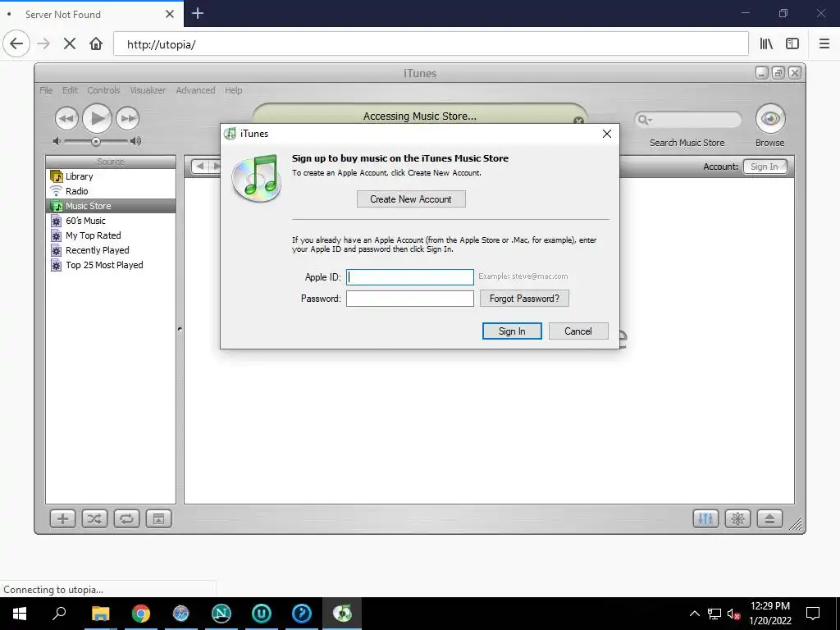The image size is (840, 630).
Task: Click the store back navigation arrow
Action: (x=200, y=167)
